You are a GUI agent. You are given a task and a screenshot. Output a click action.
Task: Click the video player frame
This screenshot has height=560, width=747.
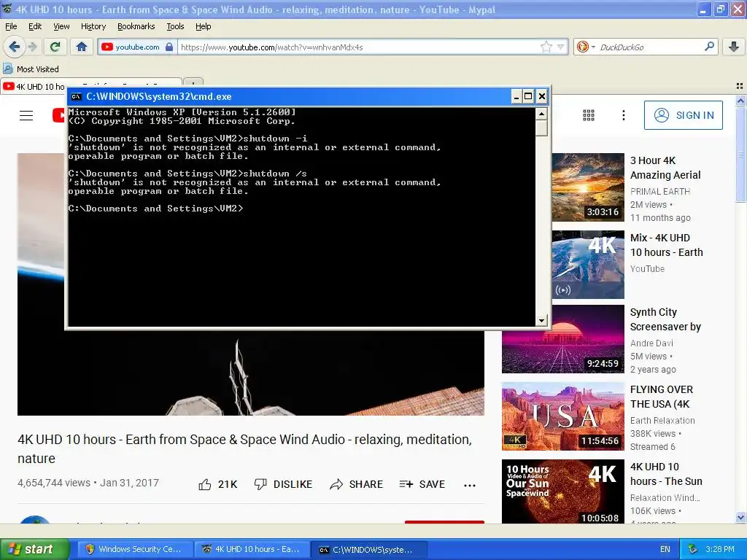pos(251,371)
